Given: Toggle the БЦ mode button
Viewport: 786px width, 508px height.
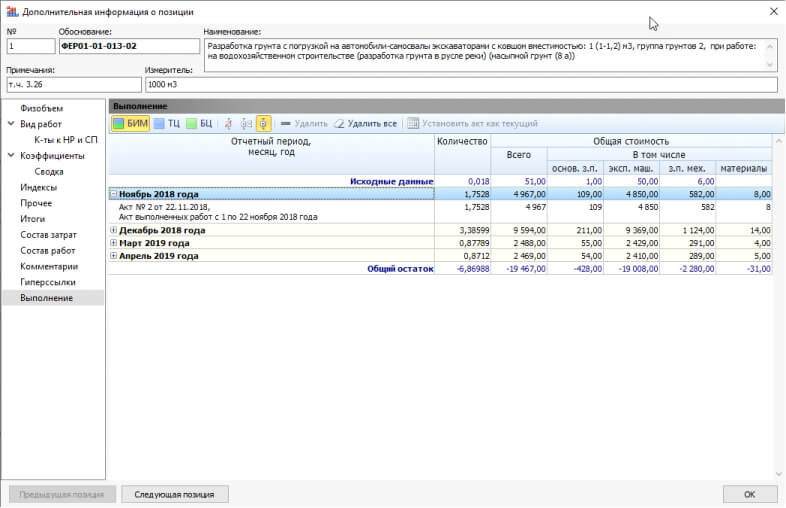Looking at the screenshot, I should point(200,123).
